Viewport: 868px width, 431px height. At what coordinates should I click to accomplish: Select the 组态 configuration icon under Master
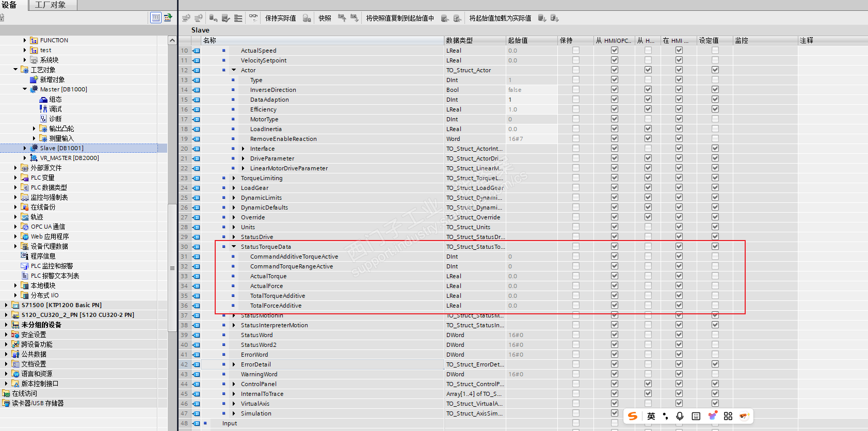(44, 99)
